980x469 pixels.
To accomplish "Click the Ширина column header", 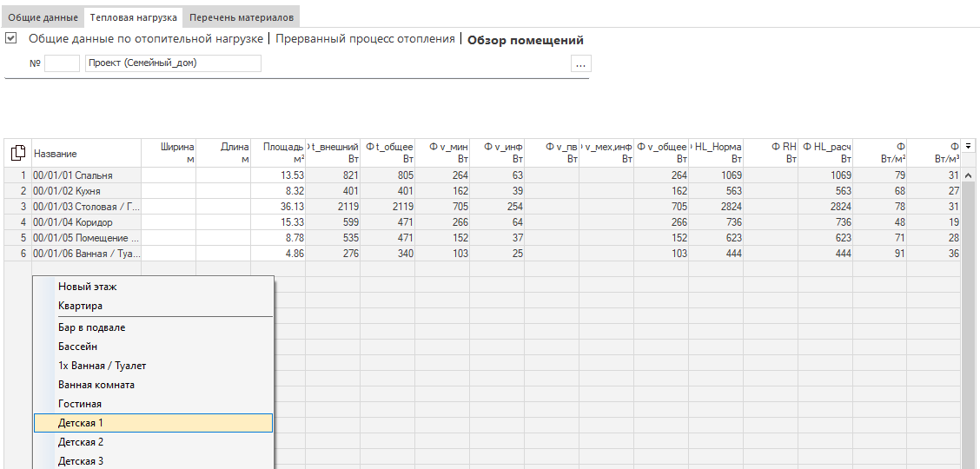I will point(169,153).
